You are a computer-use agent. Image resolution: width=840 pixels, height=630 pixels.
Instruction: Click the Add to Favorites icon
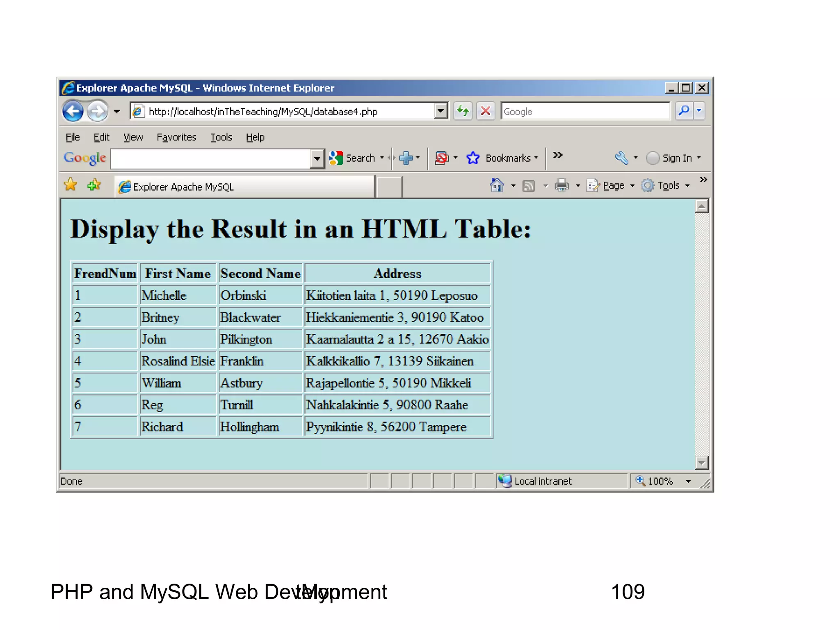coord(94,185)
